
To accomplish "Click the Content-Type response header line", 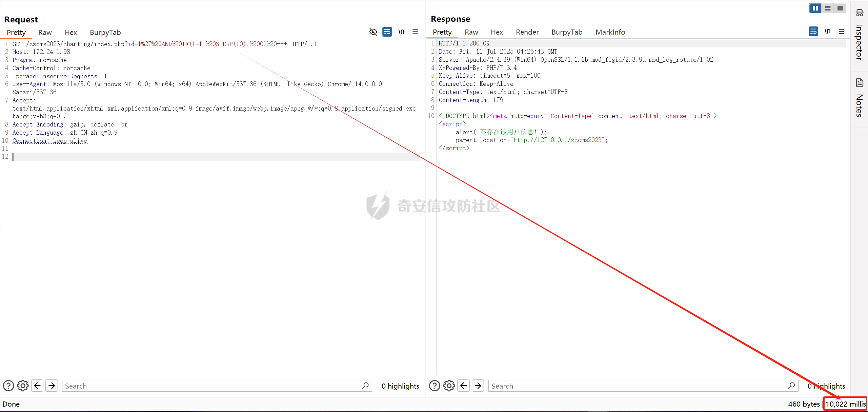I will coord(503,92).
